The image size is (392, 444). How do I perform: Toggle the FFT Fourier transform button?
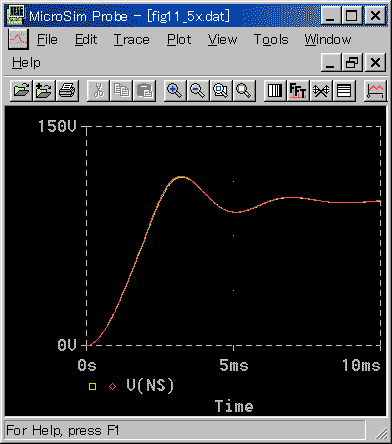click(298, 90)
